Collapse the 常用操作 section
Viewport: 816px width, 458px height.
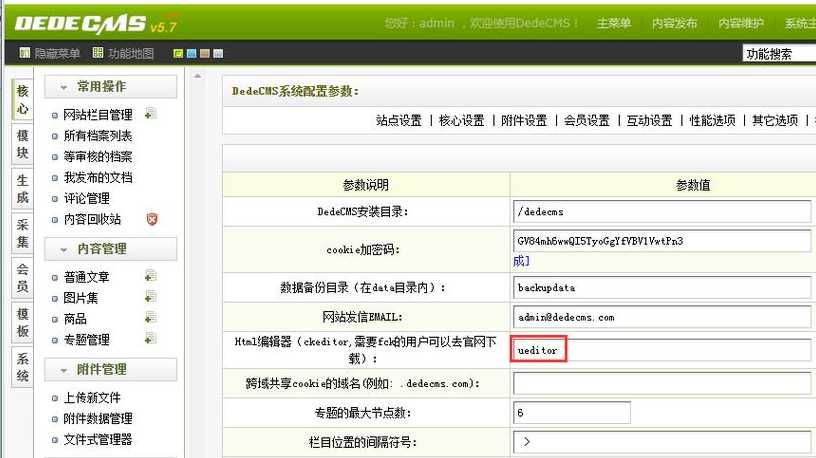pyautogui.click(x=110, y=87)
